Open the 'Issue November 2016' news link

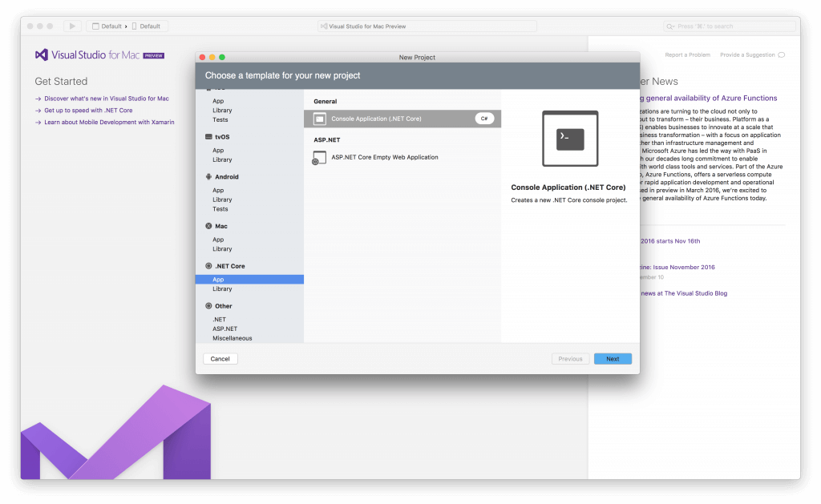[677, 268]
